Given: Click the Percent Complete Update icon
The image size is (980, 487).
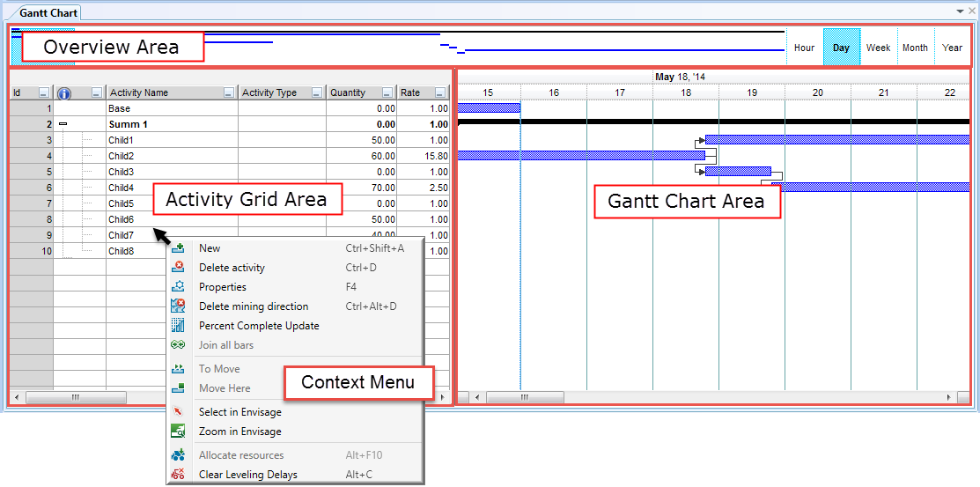Looking at the screenshot, I should click(178, 326).
